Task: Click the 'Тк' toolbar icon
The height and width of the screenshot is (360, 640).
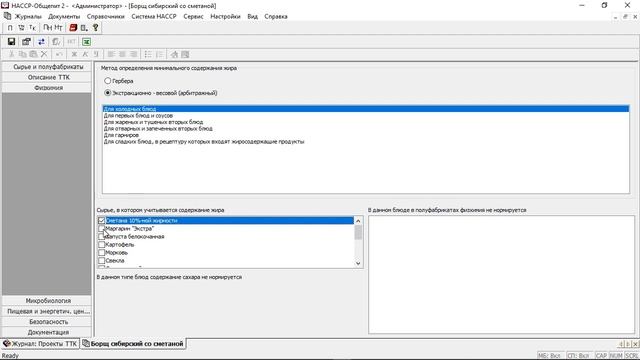Action: coord(32,28)
